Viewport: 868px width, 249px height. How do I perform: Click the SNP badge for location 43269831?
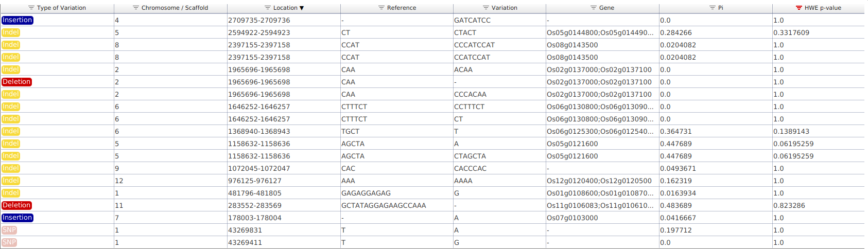coord(9,230)
